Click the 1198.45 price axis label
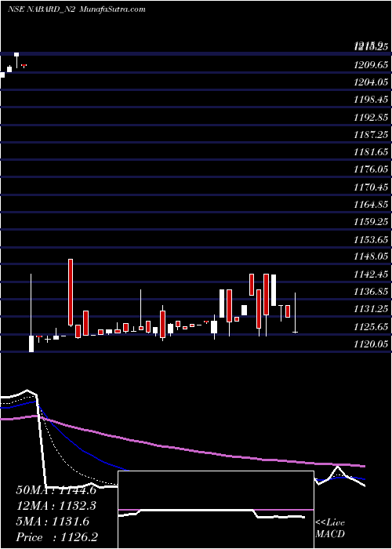The height and width of the screenshot is (549, 392). tap(371, 100)
